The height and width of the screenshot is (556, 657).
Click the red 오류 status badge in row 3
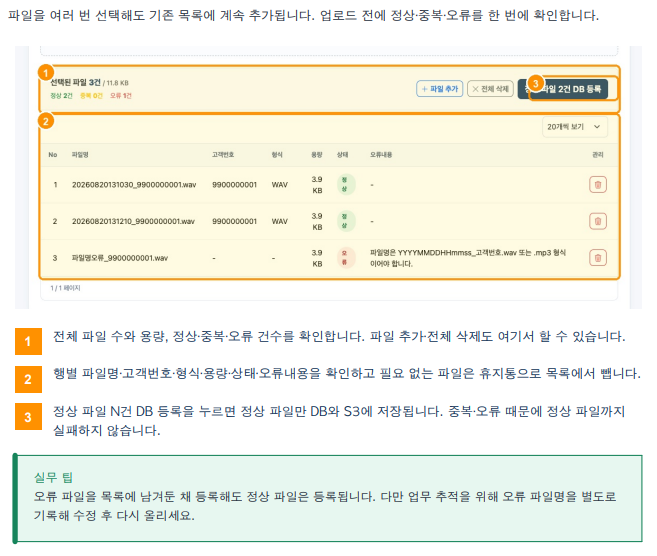[x=346, y=258]
